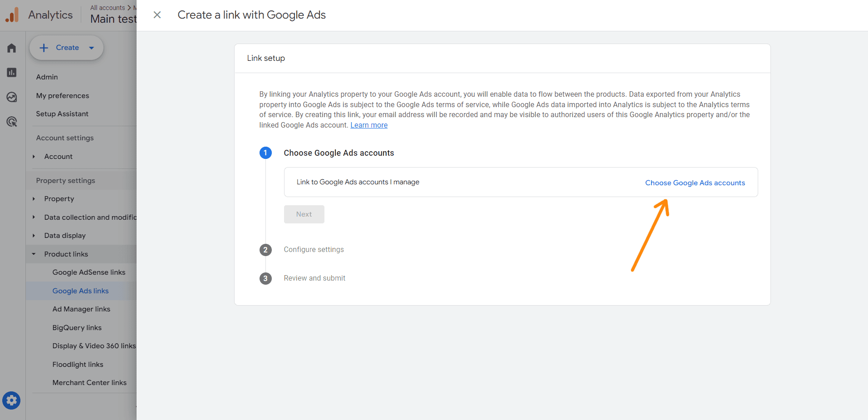Click the Create button label

coord(67,48)
